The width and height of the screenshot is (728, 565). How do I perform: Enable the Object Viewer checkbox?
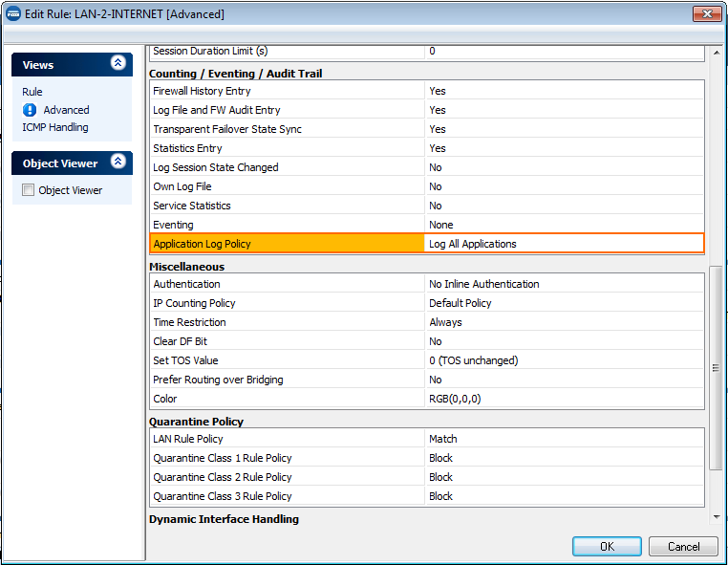pyautogui.click(x=28, y=190)
